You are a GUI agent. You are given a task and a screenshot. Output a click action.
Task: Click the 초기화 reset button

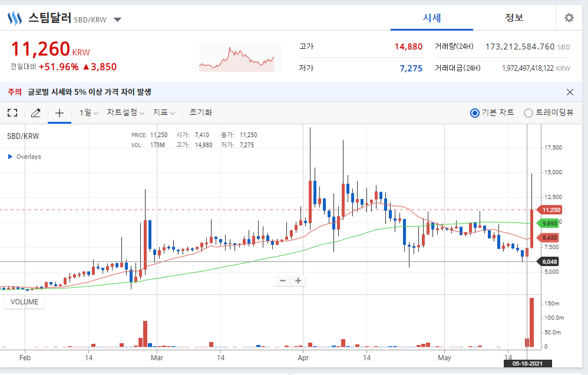201,112
